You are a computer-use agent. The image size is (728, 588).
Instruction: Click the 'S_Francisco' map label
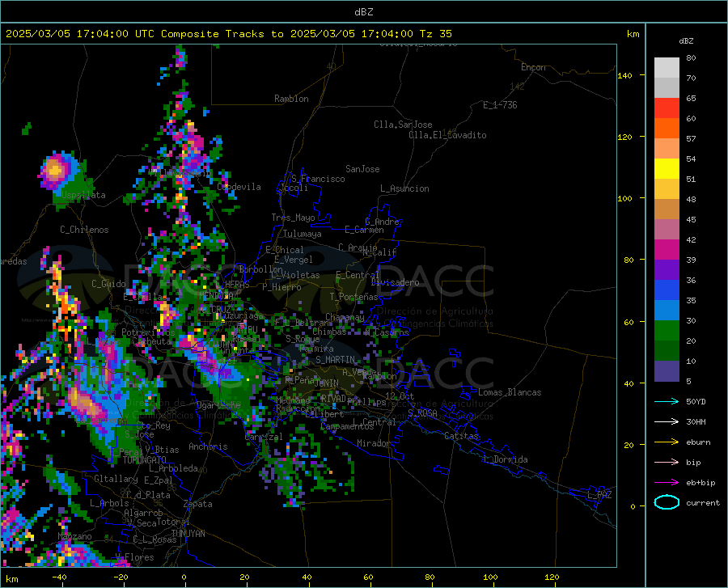pyautogui.click(x=318, y=179)
